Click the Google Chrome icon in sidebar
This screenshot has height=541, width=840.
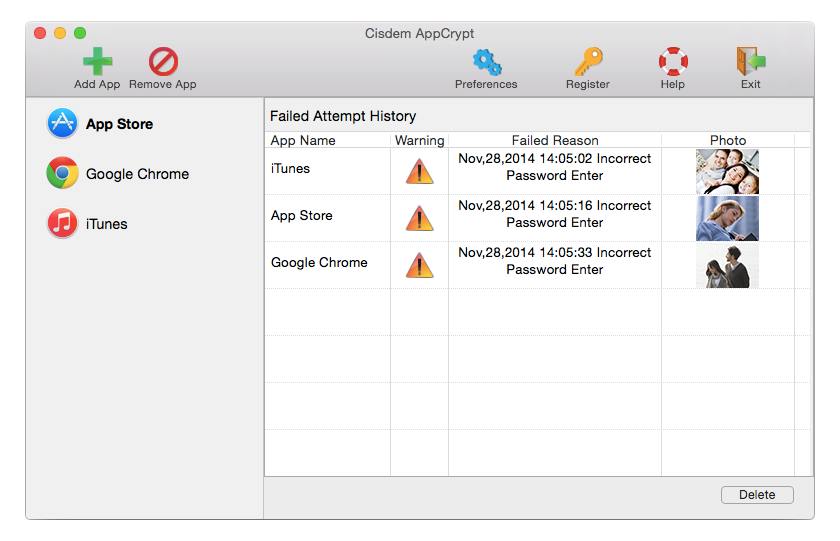[62, 173]
